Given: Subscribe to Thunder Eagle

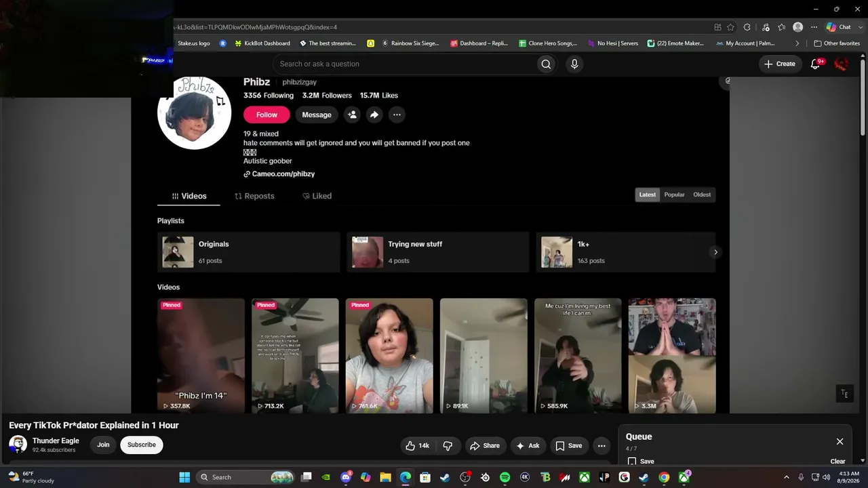Looking at the screenshot, I should (x=142, y=445).
